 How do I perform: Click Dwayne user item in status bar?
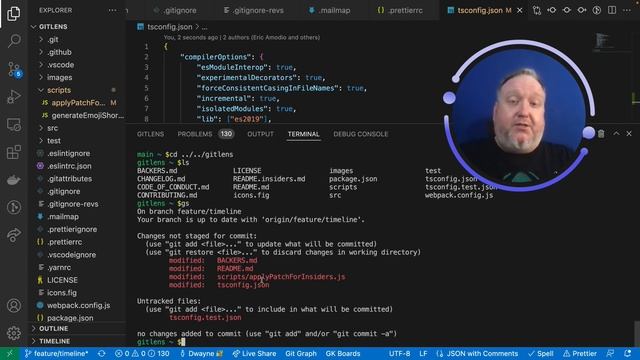[x=201, y=353]
